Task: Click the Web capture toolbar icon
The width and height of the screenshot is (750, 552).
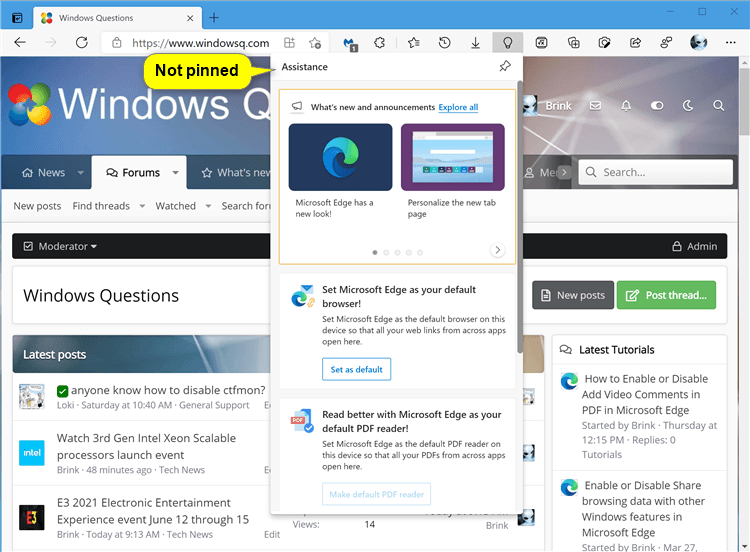Action: tap(605, 43)
